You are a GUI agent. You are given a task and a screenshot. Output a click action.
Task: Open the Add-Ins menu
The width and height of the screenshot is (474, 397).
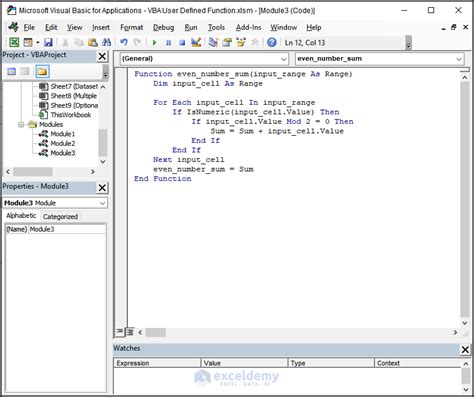point(248,28)
